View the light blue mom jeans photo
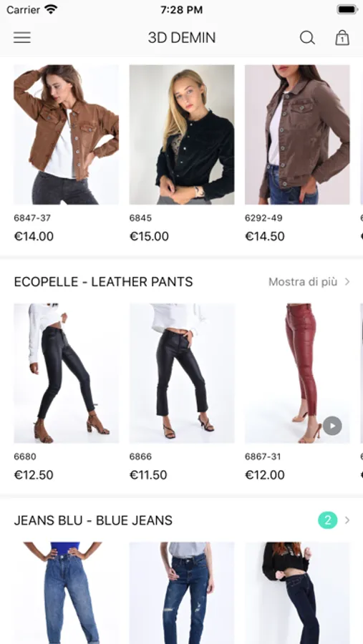 point(66,593)
